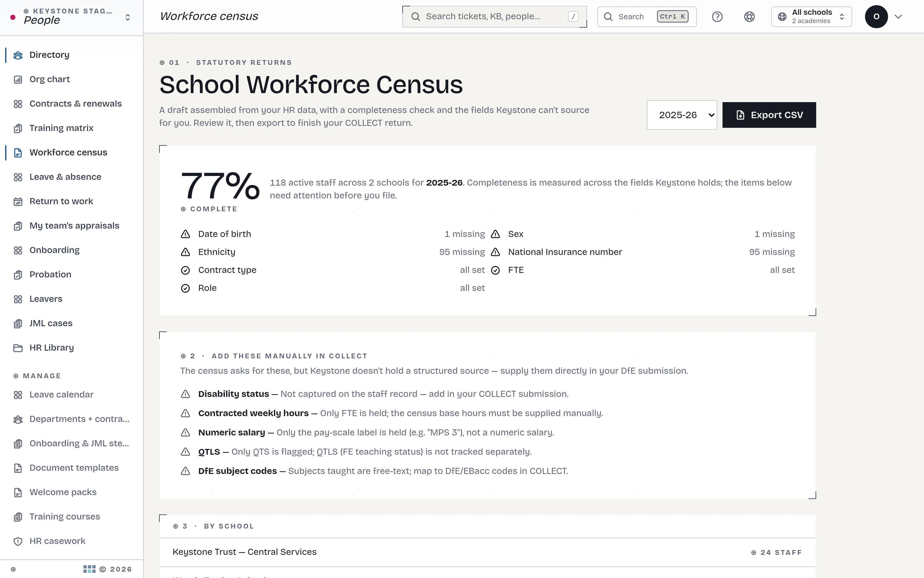
Task: Focus the Search tickets, KB, people field
Action: [x=494, y=17]
